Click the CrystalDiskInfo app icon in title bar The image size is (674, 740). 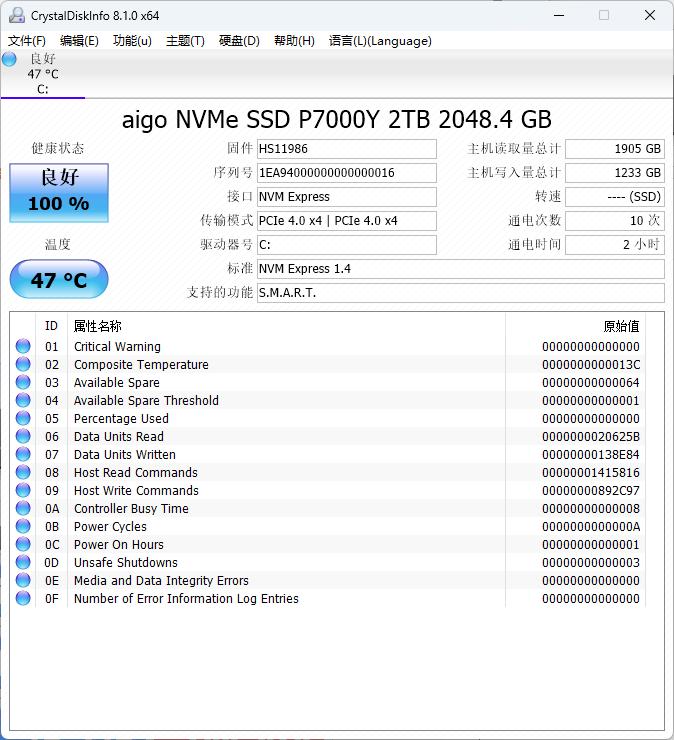(17, 15)
